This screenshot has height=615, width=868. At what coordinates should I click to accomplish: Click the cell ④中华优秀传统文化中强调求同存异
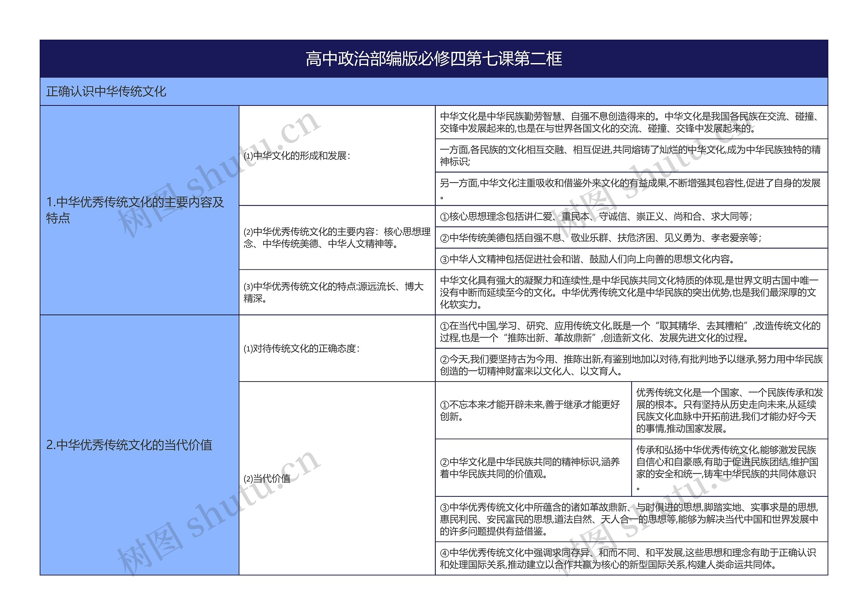coord(632,558)
